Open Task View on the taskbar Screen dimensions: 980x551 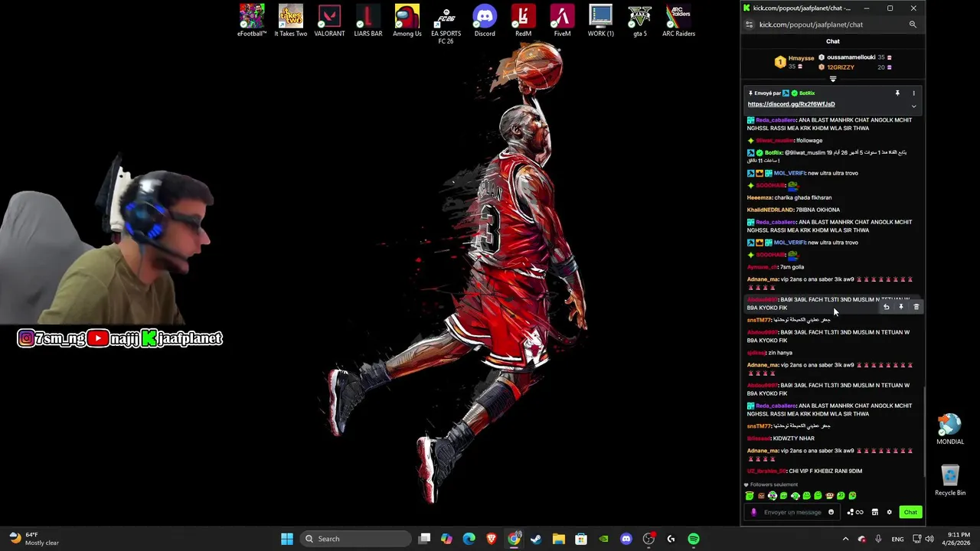[x=425, y=539]
